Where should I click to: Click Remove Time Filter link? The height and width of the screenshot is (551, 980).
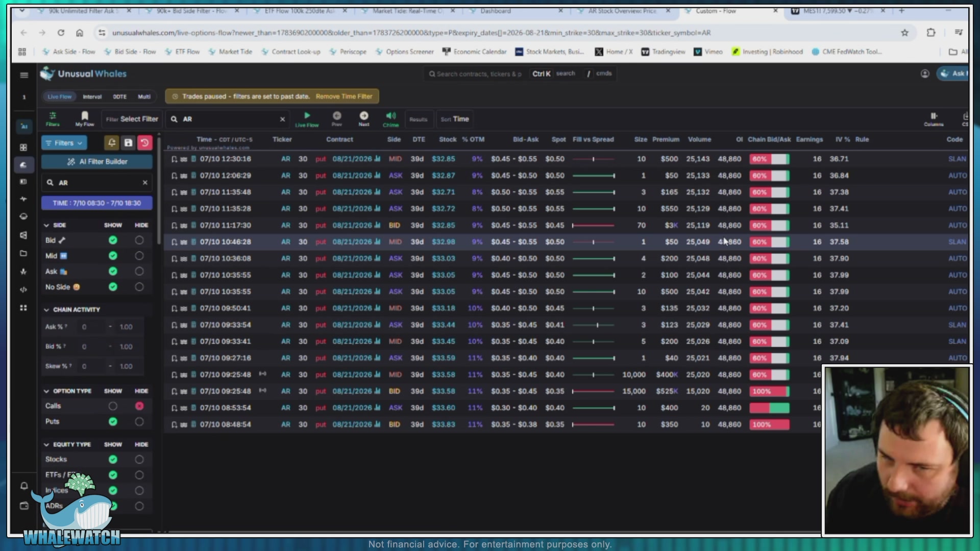click(344, 96)
